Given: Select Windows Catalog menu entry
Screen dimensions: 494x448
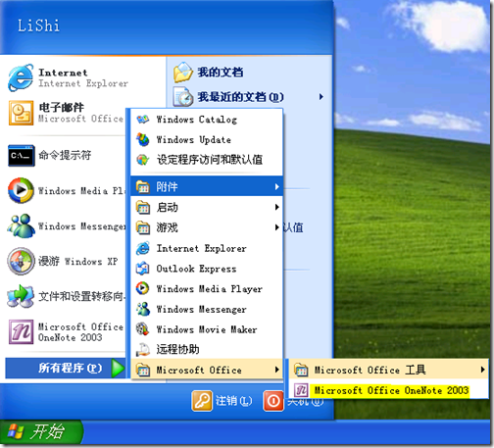Looking at the screenshot, I should (x=207, y=120).
